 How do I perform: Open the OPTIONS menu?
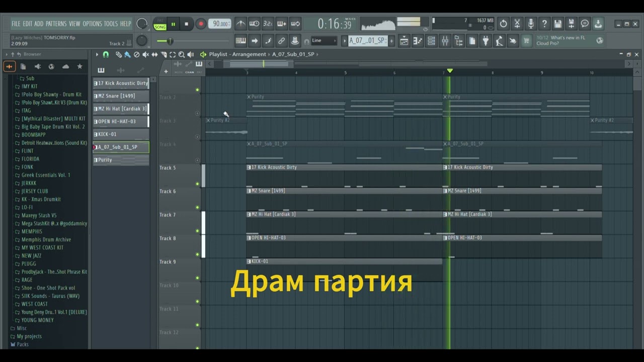(92, 24)
